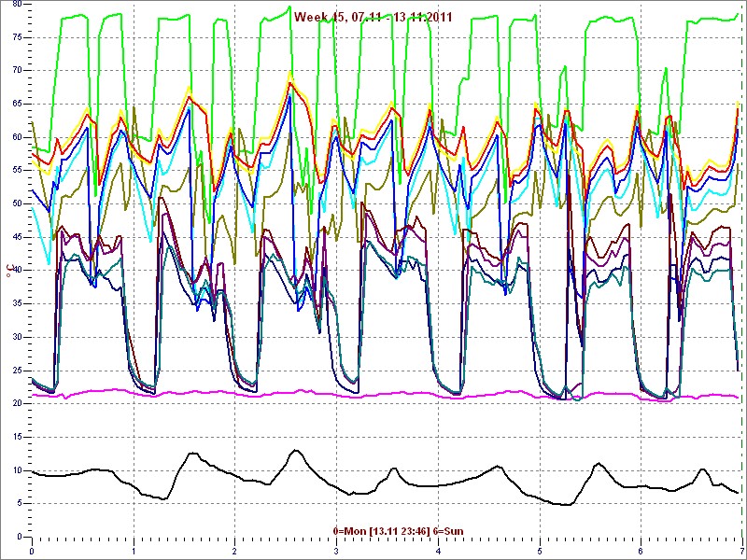Pick the y-axis tick label "20"
Screen dimensions: 747x560
pyautogui.click(x=17, y=404)
